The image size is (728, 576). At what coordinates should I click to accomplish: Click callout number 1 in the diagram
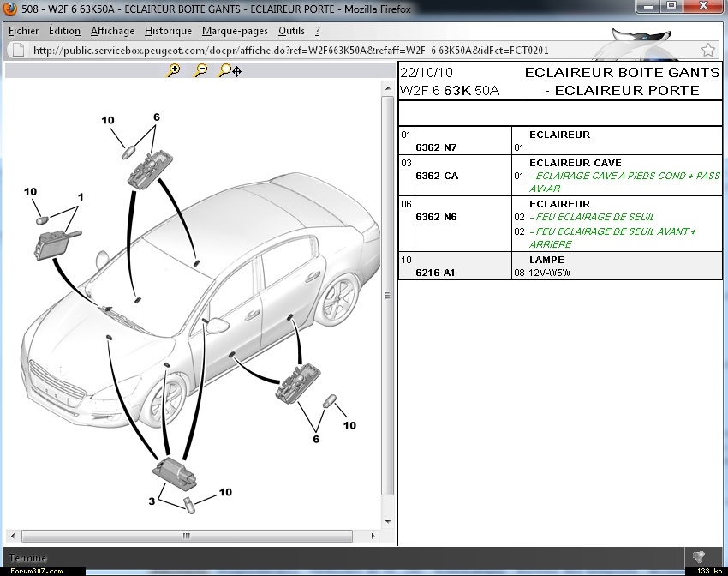pos(81,197)
